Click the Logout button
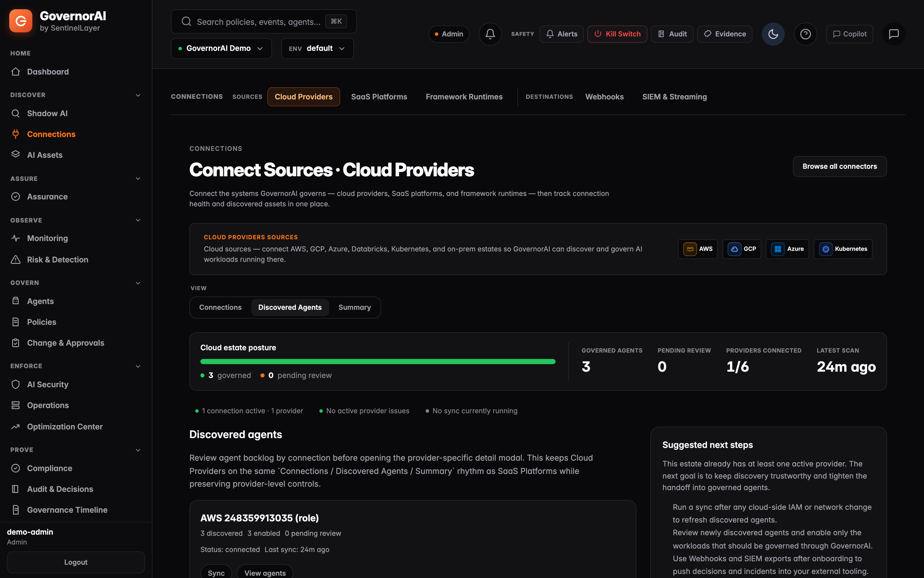 coord(76,562)
